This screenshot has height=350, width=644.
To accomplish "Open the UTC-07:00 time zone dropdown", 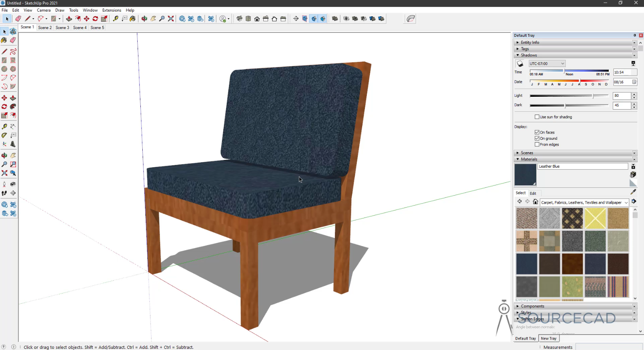I will point(547,63).
